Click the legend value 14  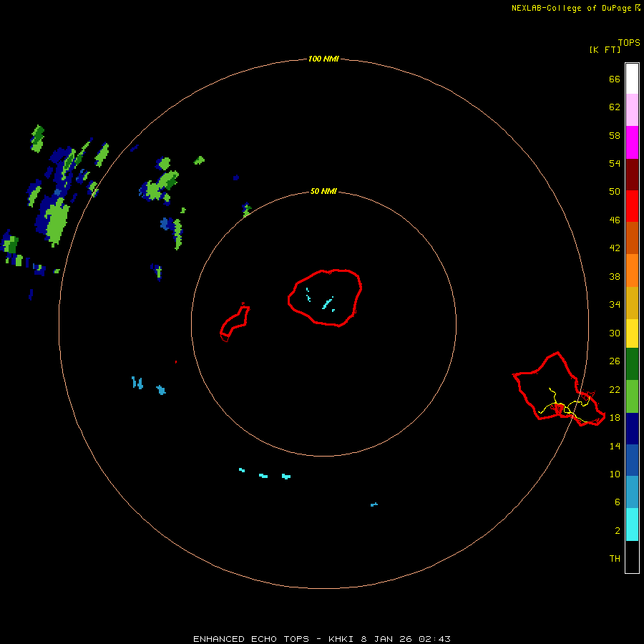click(x=615, y=446)
